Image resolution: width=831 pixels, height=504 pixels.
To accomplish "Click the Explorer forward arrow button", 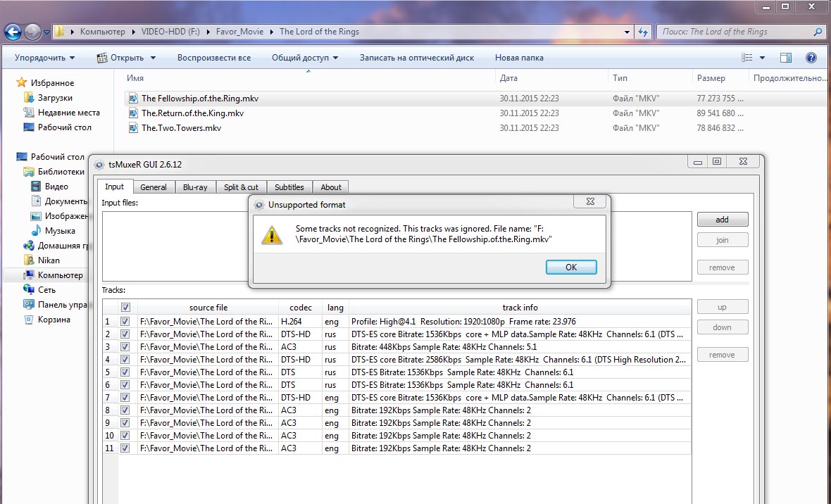I will point(32,32).
